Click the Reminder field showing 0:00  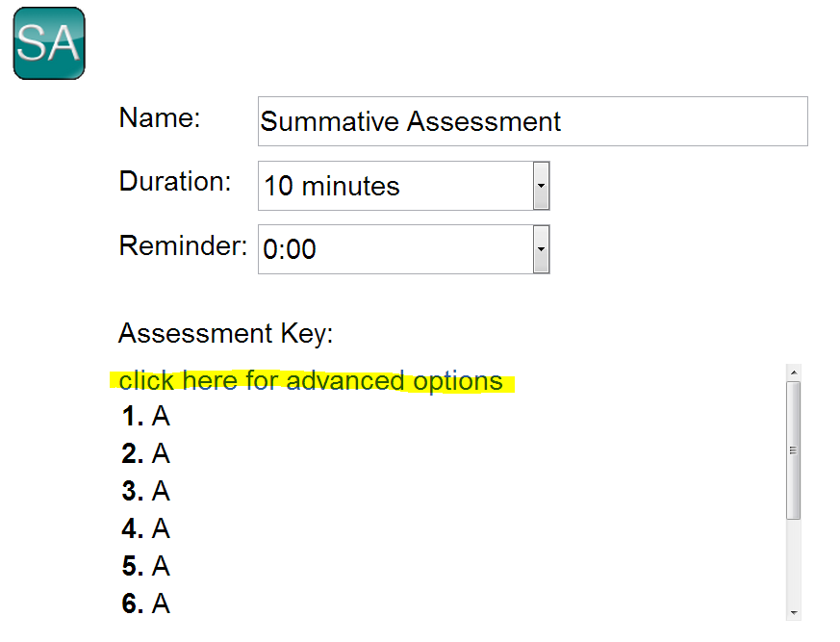[395, 249]
